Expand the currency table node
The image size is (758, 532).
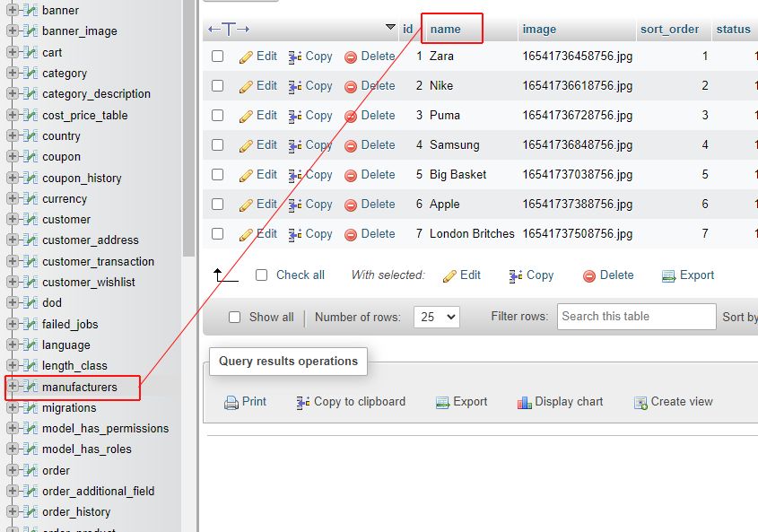point(12,197)
